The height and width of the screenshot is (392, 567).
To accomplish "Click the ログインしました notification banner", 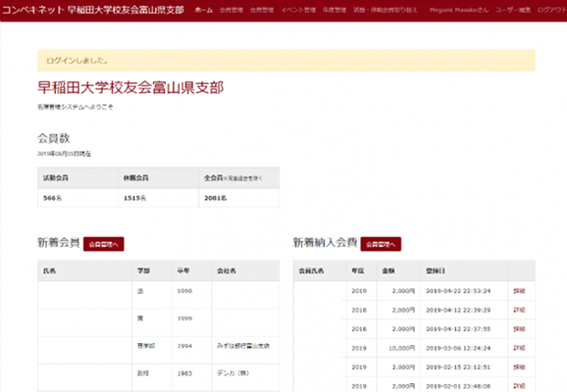I will [286, 61].
